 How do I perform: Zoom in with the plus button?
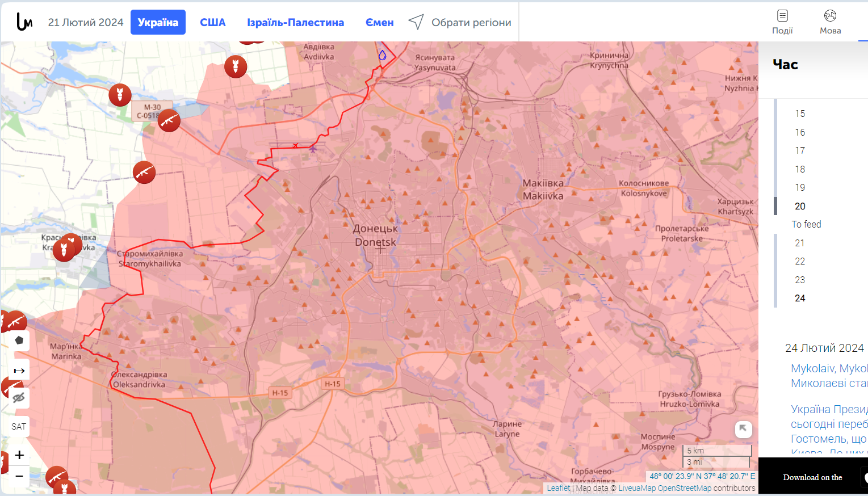(19, 455)
